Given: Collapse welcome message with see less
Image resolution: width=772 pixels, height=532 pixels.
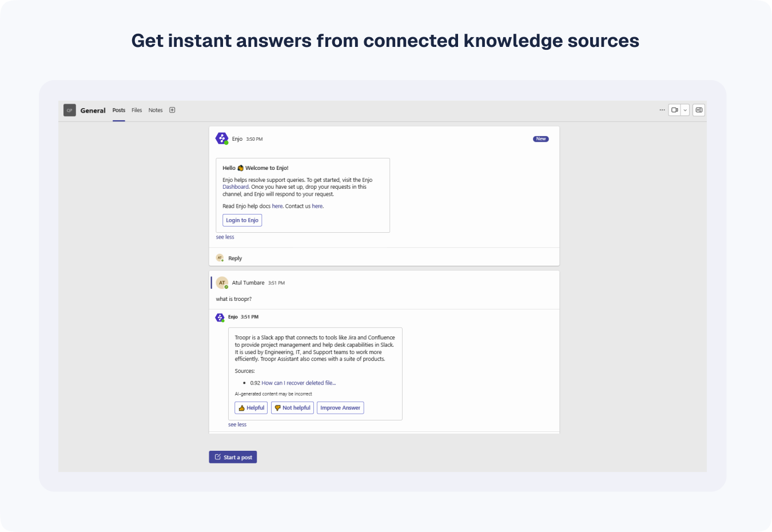Looking at the screenshot, I should click(x=225, y=237).
